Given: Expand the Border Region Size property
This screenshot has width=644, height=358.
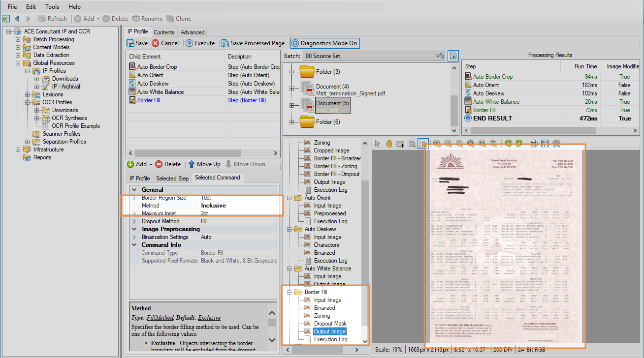Looking at the screenshot, I should pyautogui.click(x=134, y=198).
